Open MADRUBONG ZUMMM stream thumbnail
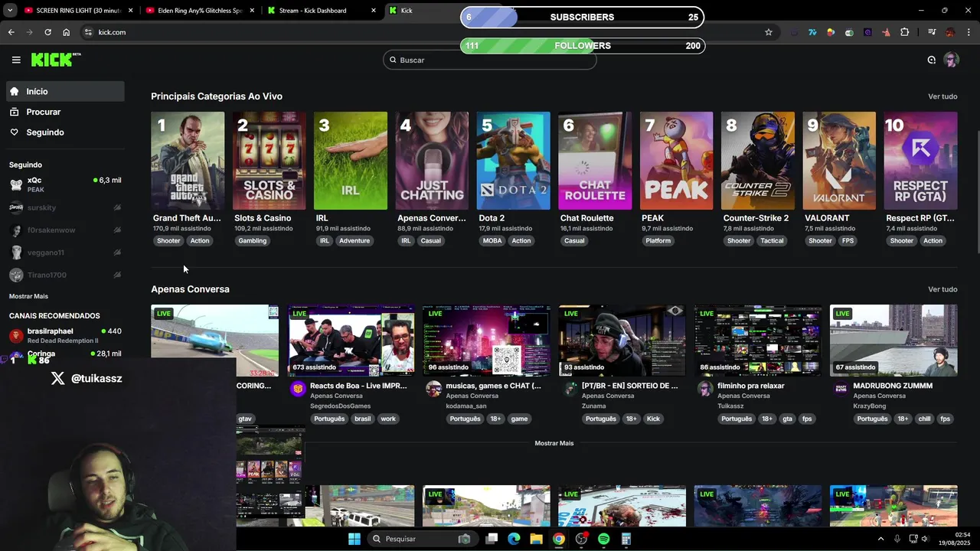980x551 pixels. 893,341
